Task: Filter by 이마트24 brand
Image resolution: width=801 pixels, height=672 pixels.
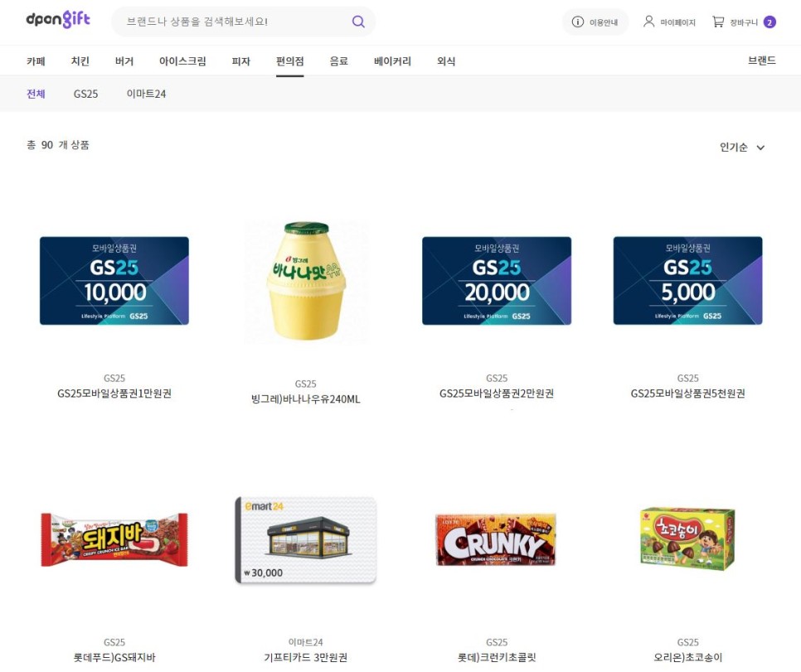Action: coord(146,94)
